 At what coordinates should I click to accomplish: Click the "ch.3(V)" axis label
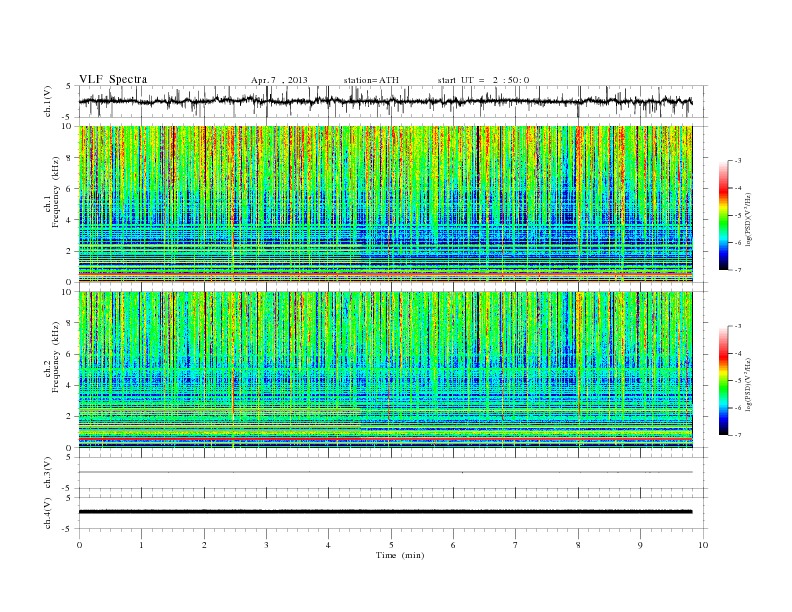[x=48, y=475]
